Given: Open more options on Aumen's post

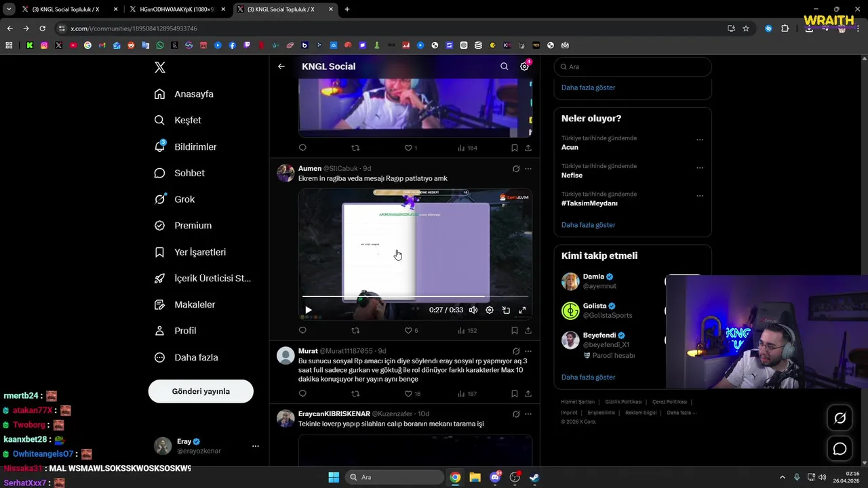Looking at the screenshot, I should tap(528, 169).
